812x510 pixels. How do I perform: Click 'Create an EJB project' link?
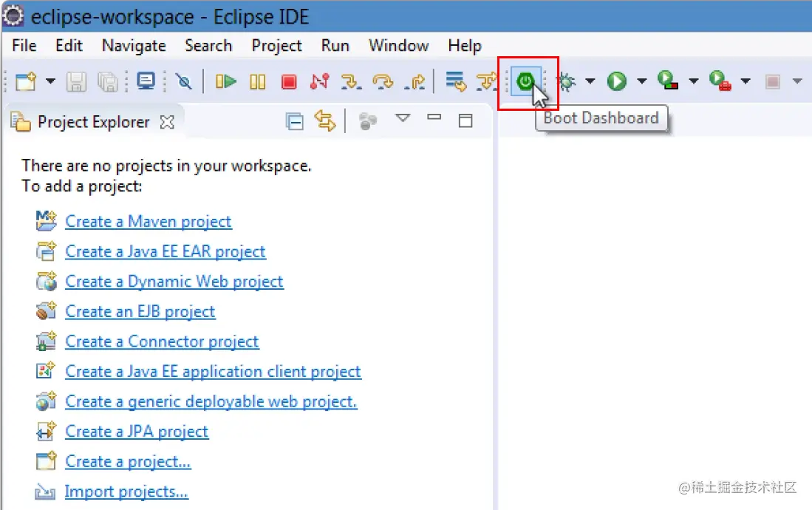pyautogui.click(x=140, y=311)
